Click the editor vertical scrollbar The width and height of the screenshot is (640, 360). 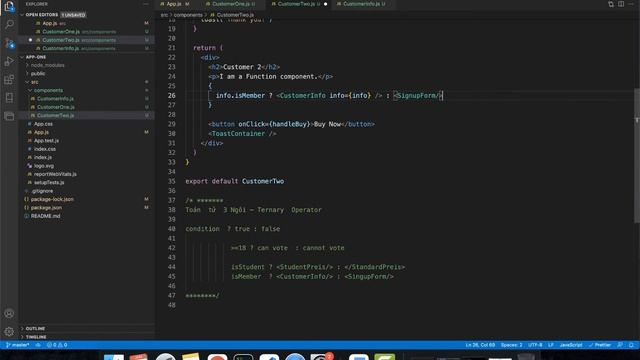click(637, 155)
